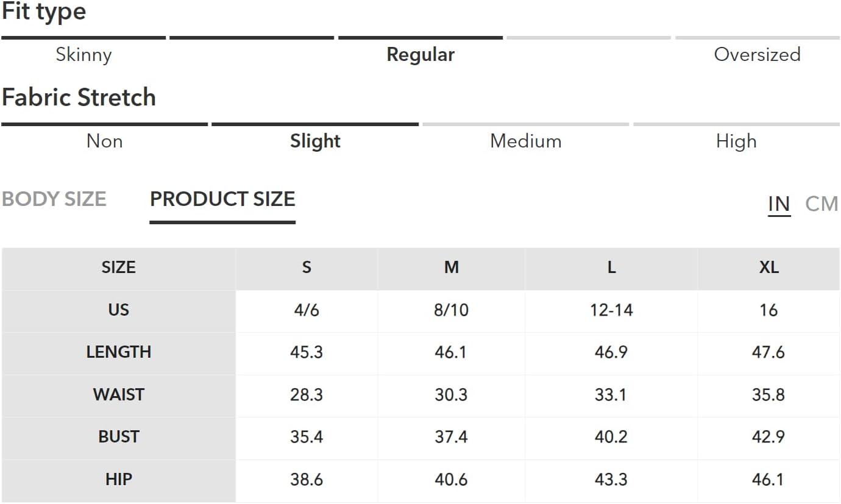Click the LENGTH value 45.3 cell
Viewport: 841px width, 504px height.
307,352
